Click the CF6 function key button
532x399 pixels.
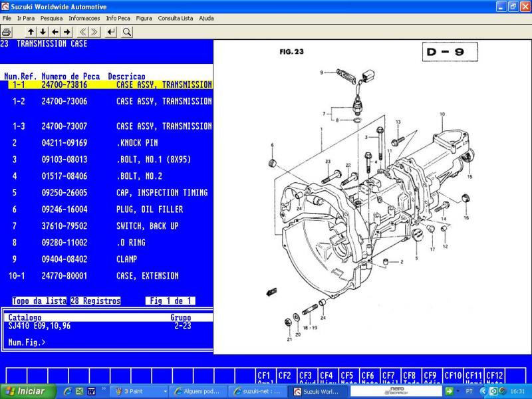point(370,376)
